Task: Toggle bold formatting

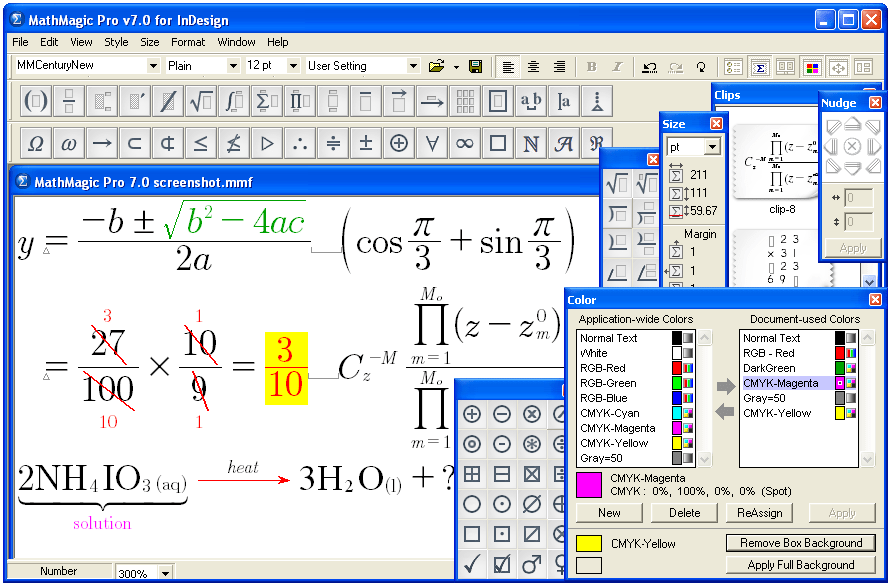Action: [593, 65]
